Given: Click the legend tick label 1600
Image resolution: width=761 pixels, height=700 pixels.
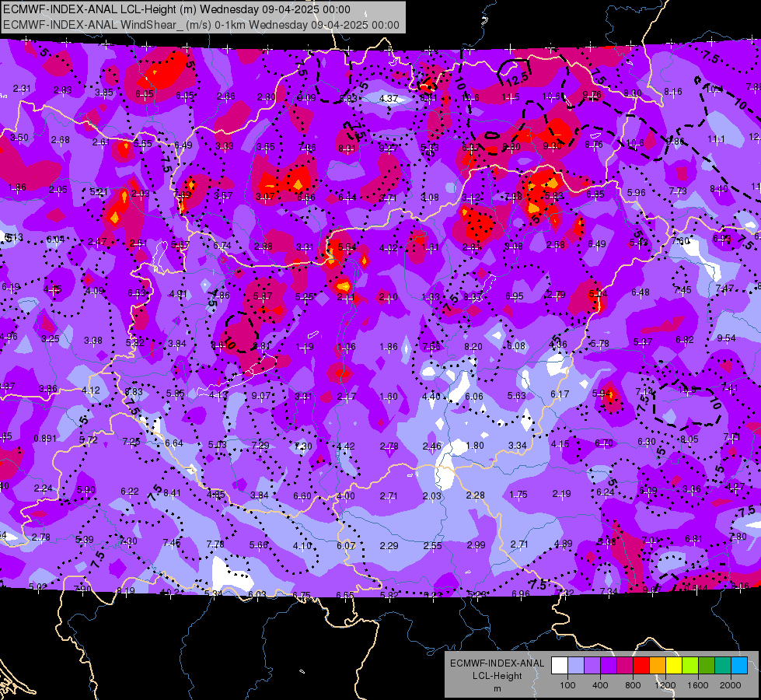Looking at the screenshot, I should [698, 685].
